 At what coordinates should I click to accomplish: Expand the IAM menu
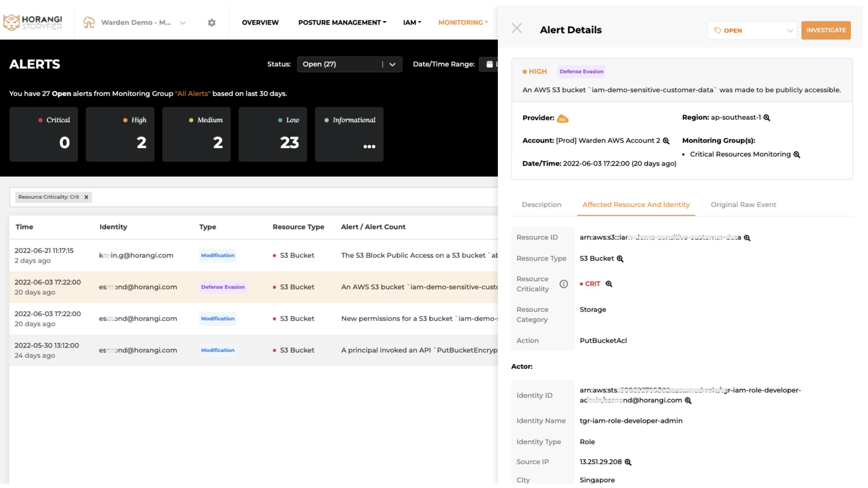coord(412,22)
